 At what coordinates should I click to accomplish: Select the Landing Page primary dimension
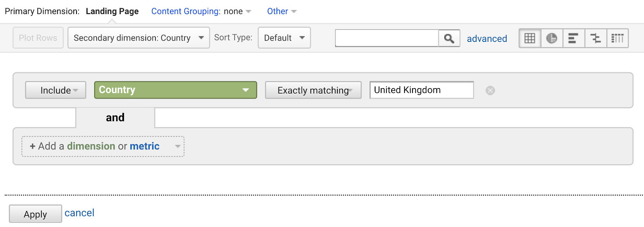tap(112, 11)
